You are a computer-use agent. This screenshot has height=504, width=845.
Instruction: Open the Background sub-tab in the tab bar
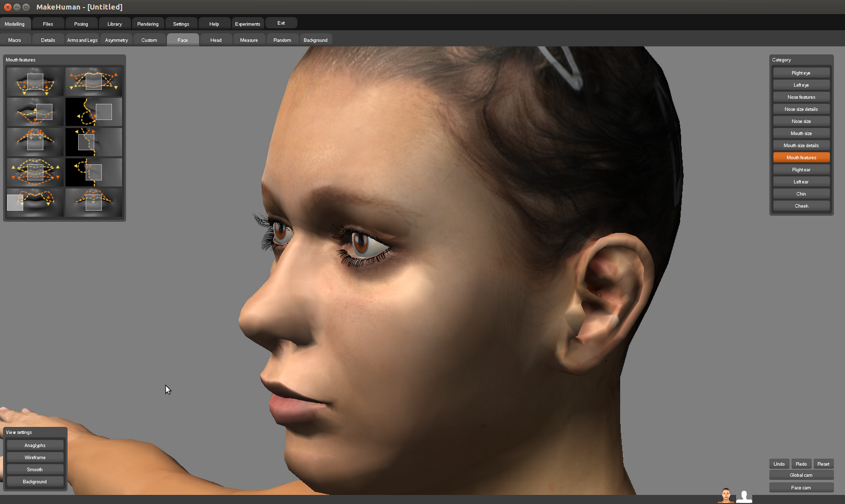click(315, 40)
